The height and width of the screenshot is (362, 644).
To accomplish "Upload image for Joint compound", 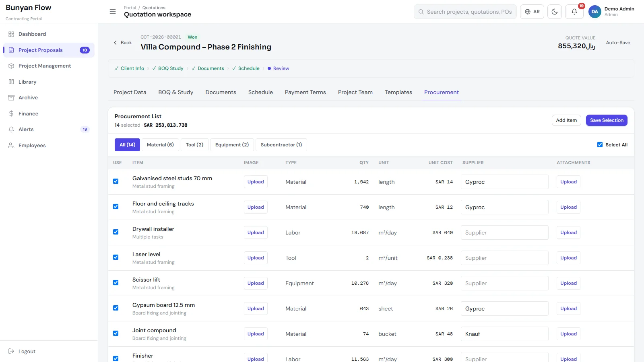I will click(x=256, y=334).
